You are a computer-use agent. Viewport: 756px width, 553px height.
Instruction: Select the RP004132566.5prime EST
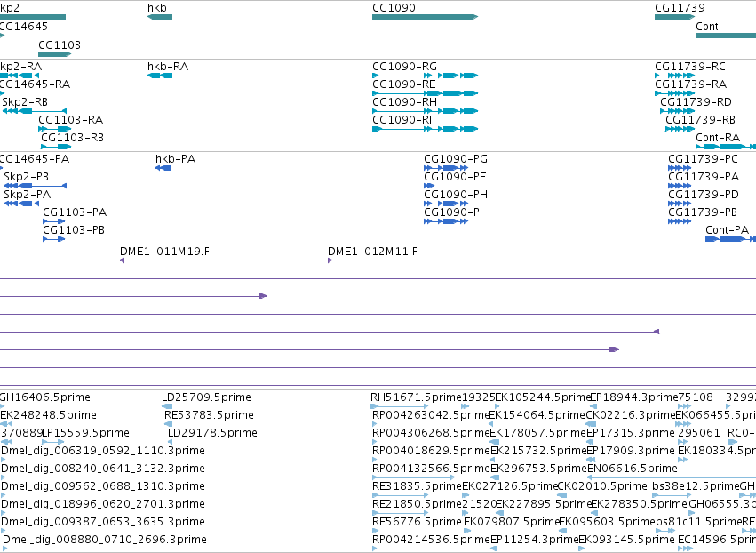click(413, 477)
